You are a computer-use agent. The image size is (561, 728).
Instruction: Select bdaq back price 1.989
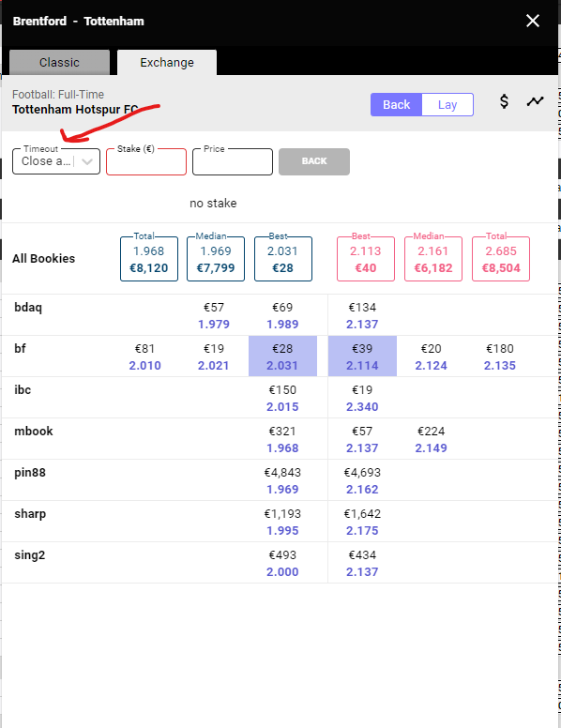(x=282, y=316)
